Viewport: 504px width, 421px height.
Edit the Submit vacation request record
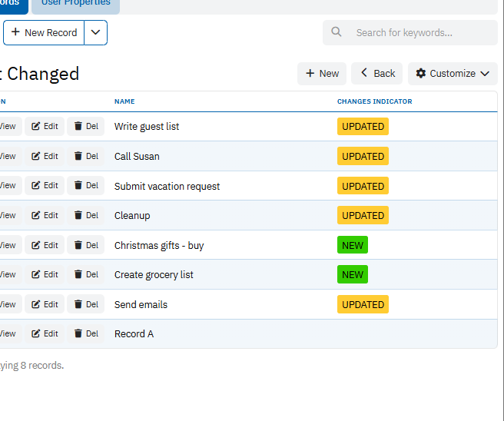(45, 186)
